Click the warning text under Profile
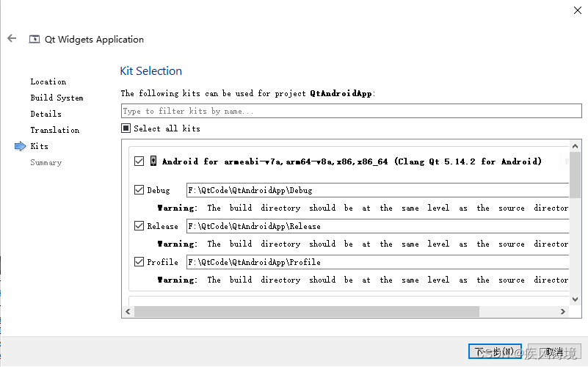 [363, 280]
